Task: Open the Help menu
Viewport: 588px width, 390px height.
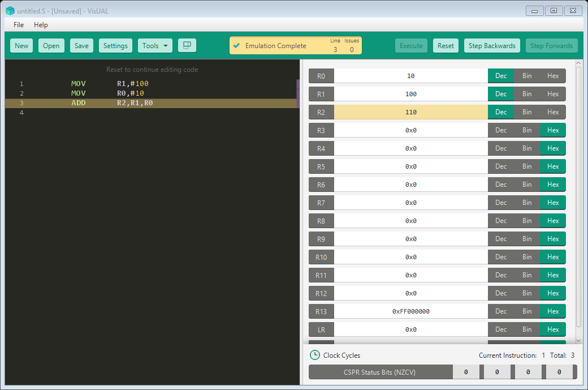Action: click(x=40, y=25)
